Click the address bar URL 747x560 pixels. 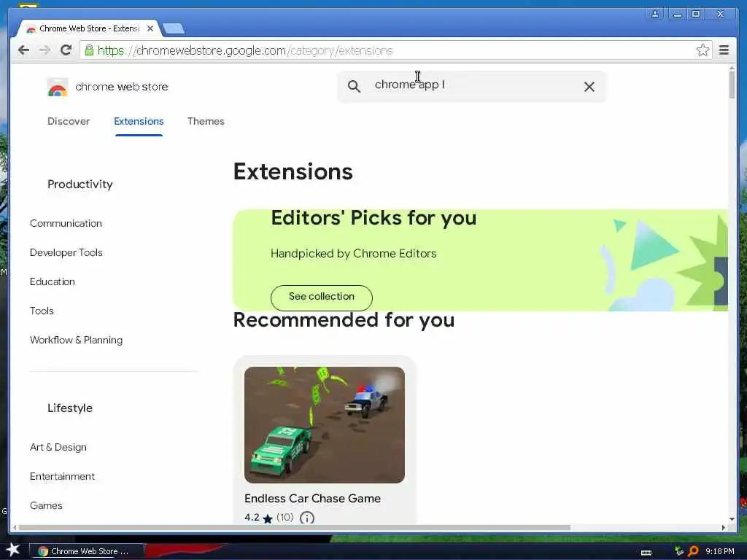pos(245,50)
